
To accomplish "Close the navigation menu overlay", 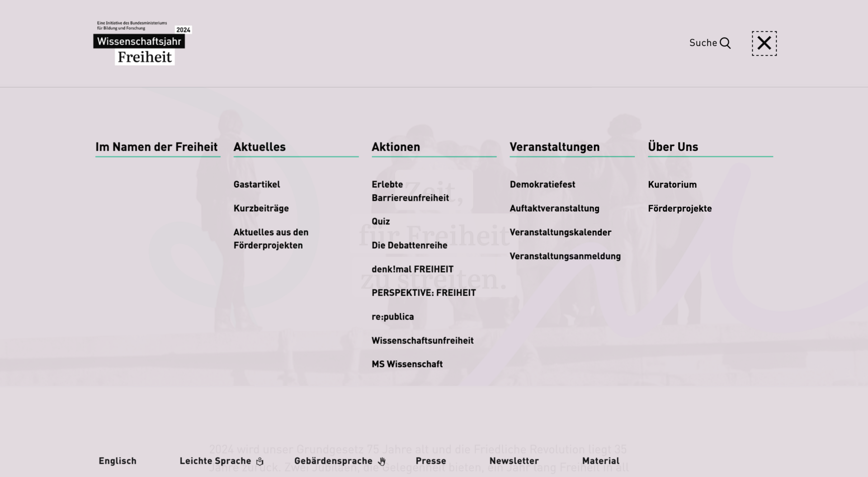I will pos(764,43).
